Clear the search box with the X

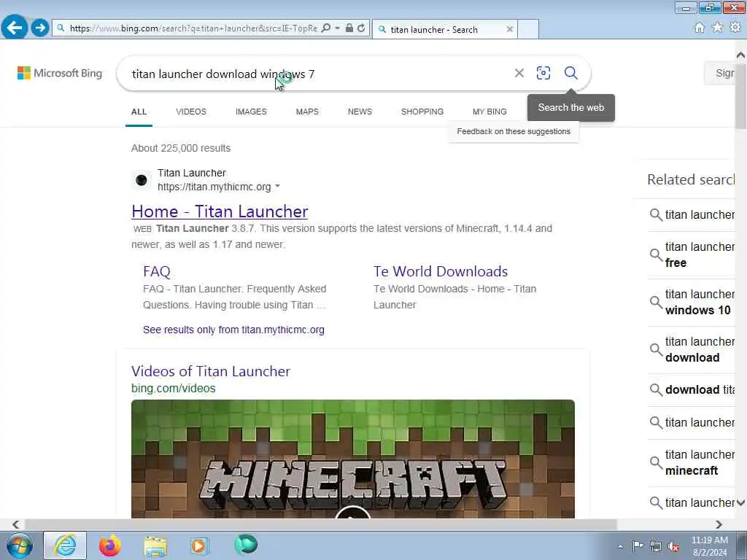coord(519,73)
